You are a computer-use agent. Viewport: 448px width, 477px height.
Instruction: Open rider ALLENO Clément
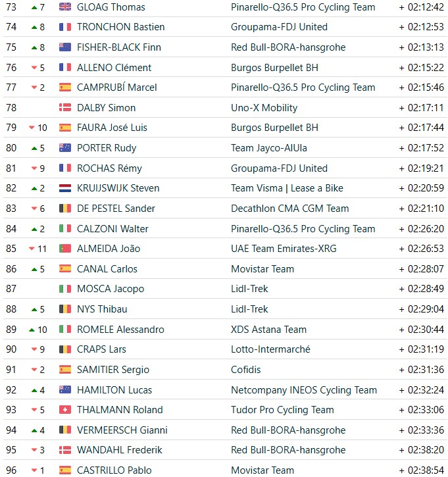pyautogui.click(x=114, y=67)
